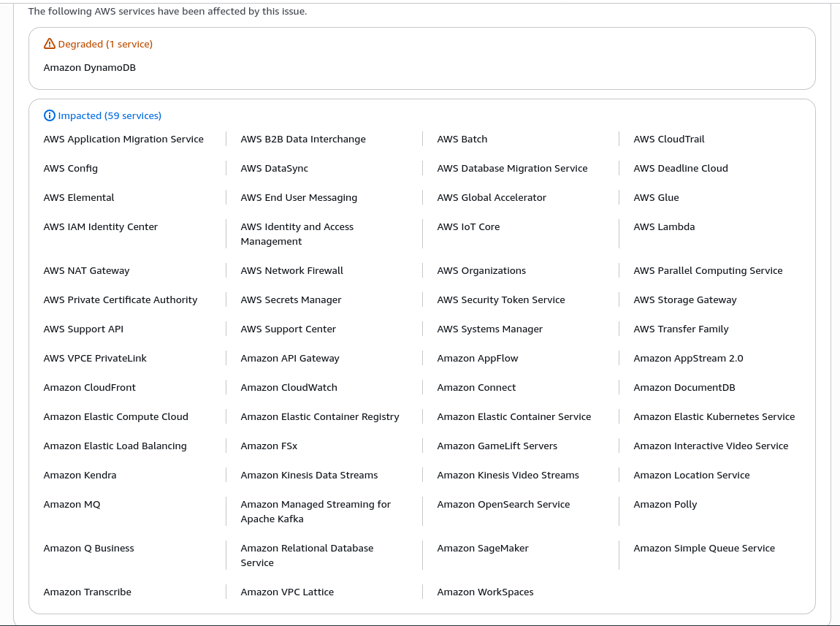840x626 pixels.
Task: Click Amazon Elastic Compute Cloud entry
Action: point(115,416)
